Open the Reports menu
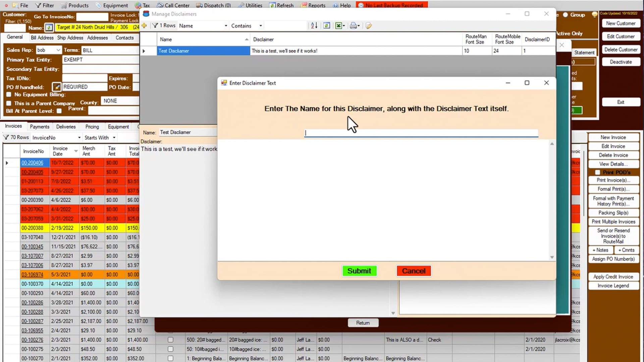Viewport: 644px width, 362px height. pyautogui.click(x=314, y=5)
